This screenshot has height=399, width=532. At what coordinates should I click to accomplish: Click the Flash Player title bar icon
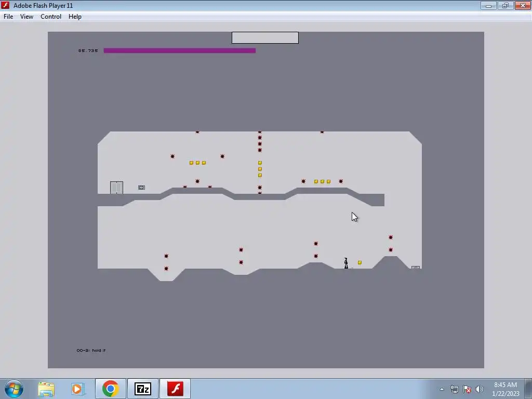point(5,5)
